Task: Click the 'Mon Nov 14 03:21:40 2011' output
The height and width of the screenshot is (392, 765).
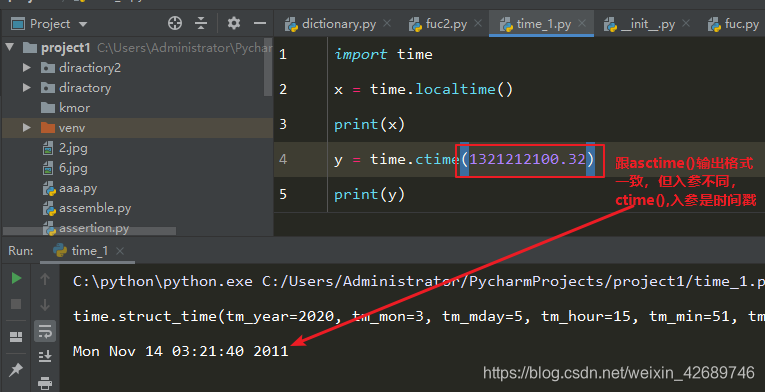Action: click(181, 351)
